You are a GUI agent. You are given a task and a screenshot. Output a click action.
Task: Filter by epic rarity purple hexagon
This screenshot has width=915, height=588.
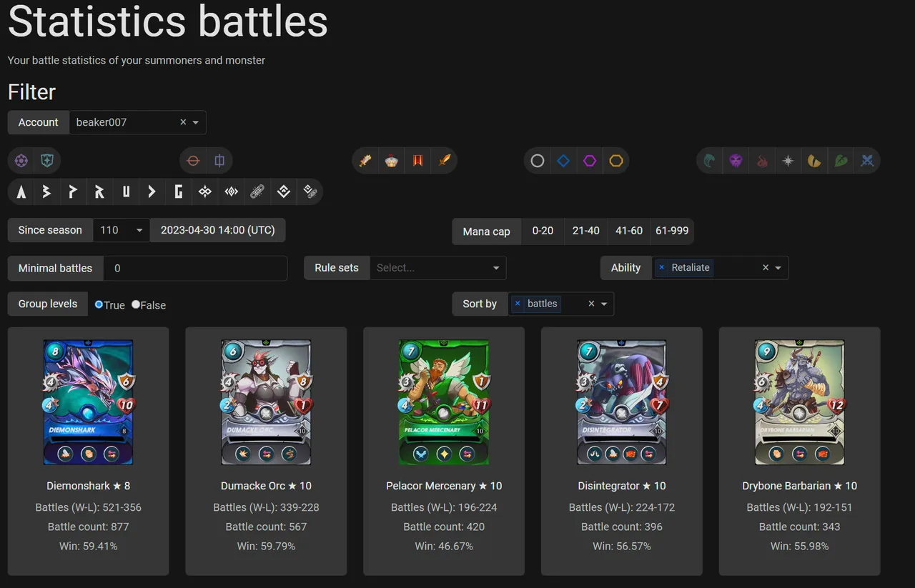pos(590,161)
